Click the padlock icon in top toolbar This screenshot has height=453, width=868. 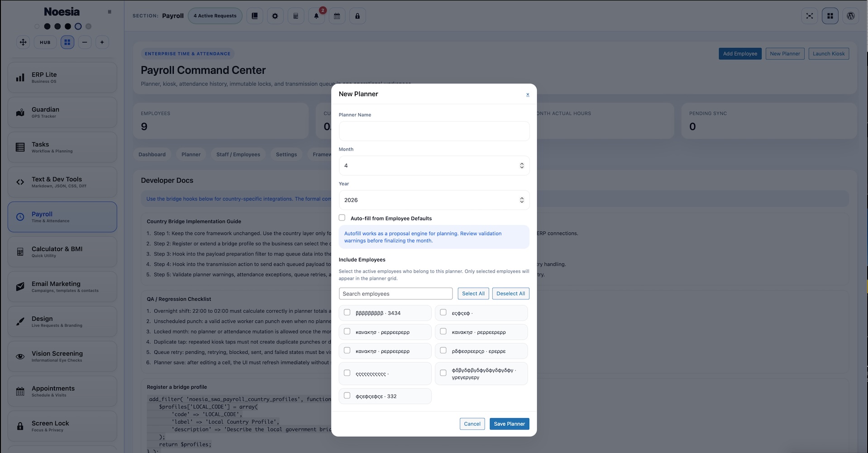coord(358,16)
